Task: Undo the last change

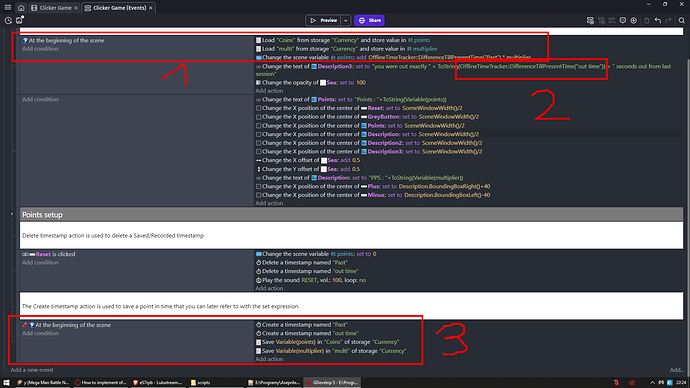Action: tap(657, 20)
